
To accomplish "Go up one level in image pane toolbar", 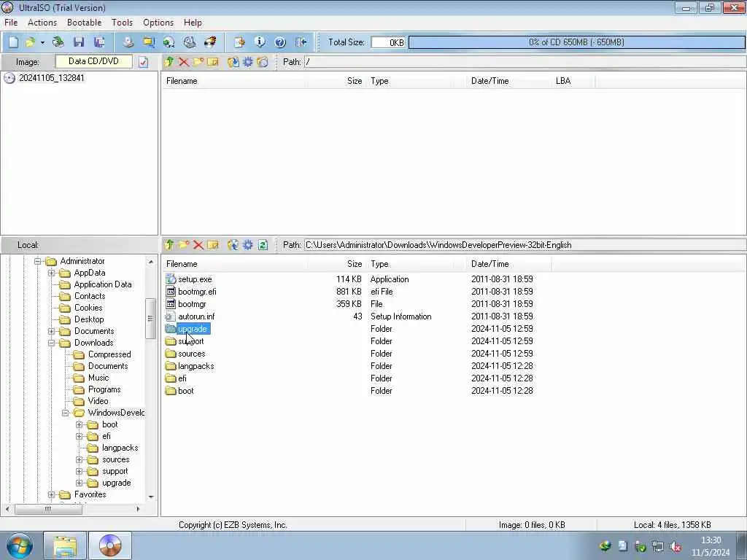I will [169, 62].
